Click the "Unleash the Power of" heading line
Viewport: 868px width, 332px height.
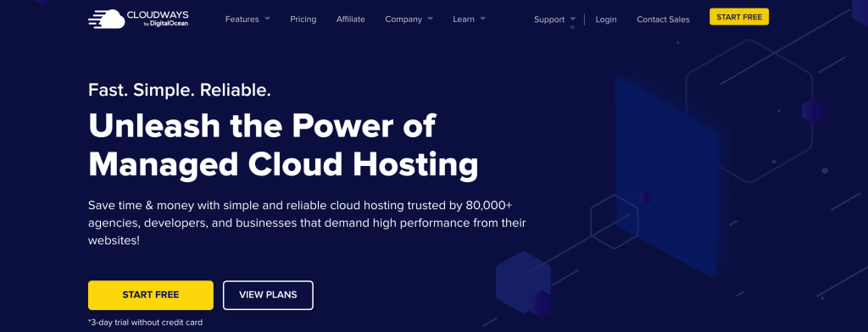(262, 125)
